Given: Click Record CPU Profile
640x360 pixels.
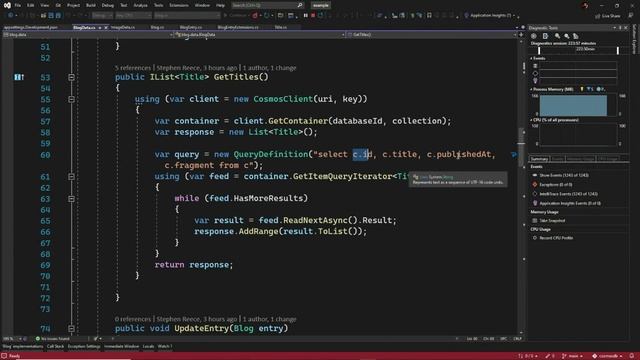Looking at the screenshot, I should (x=556, y=238).
